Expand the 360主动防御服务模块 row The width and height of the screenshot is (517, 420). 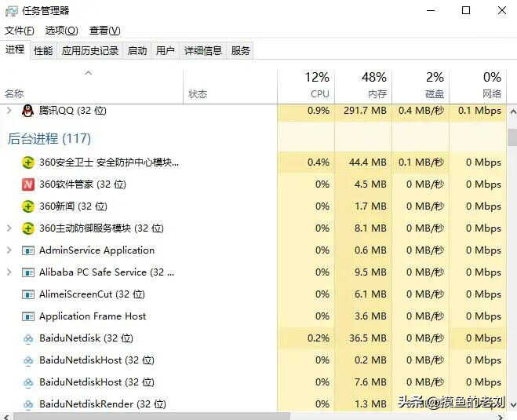pos(9,228)
